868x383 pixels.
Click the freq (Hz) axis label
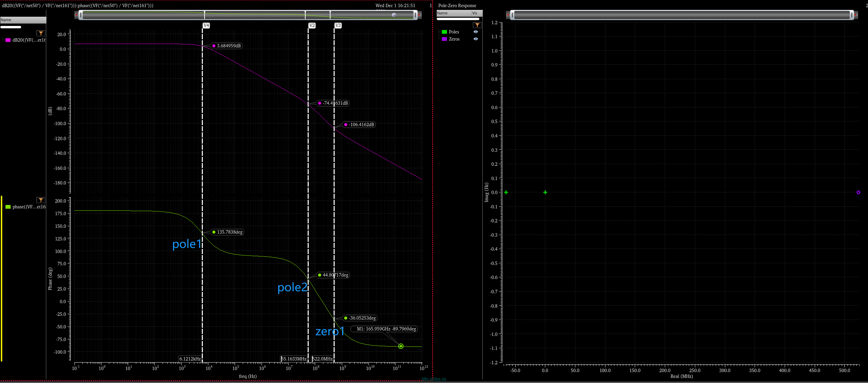[248, 376]
